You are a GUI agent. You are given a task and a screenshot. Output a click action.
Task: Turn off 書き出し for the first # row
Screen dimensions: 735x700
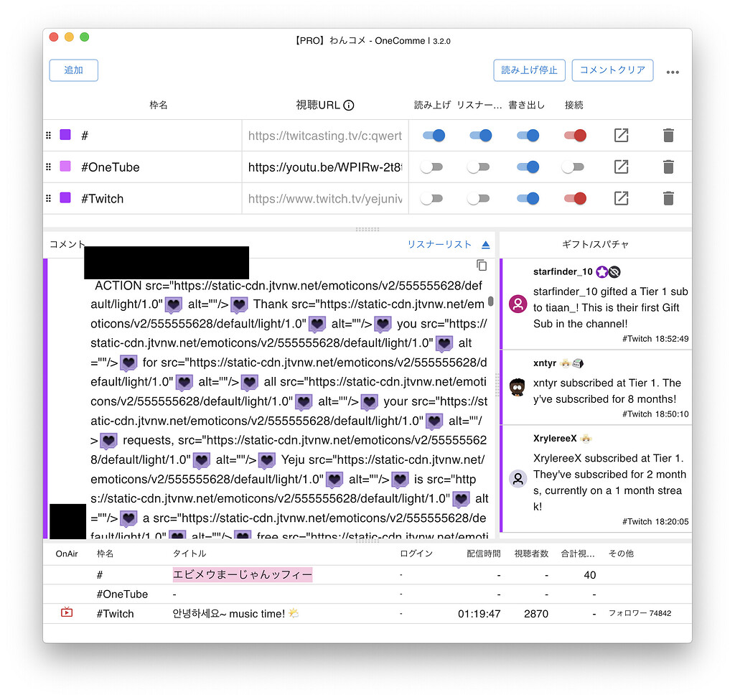tap(528, 135)
